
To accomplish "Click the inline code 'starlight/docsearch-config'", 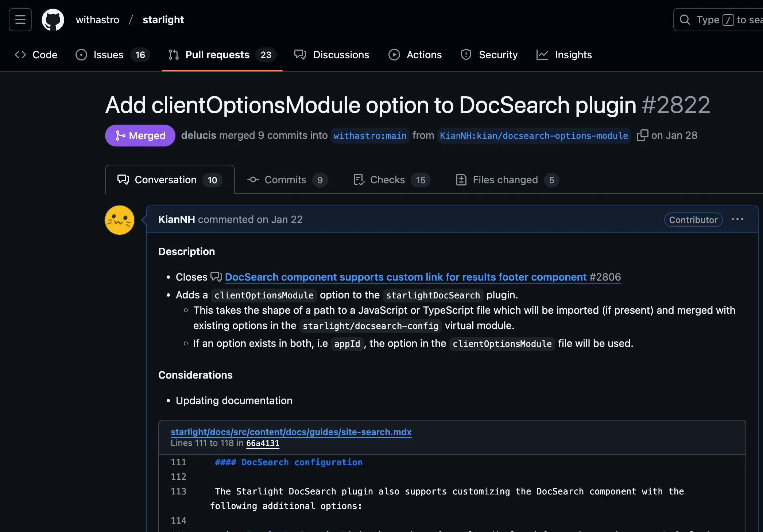I will coord(371,326).
